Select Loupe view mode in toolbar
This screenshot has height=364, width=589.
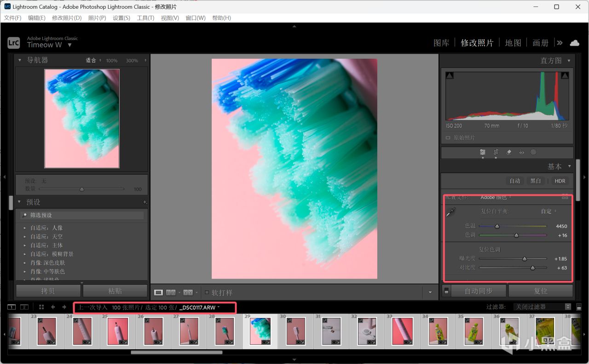pyautogui.click(x=158, y=292)
